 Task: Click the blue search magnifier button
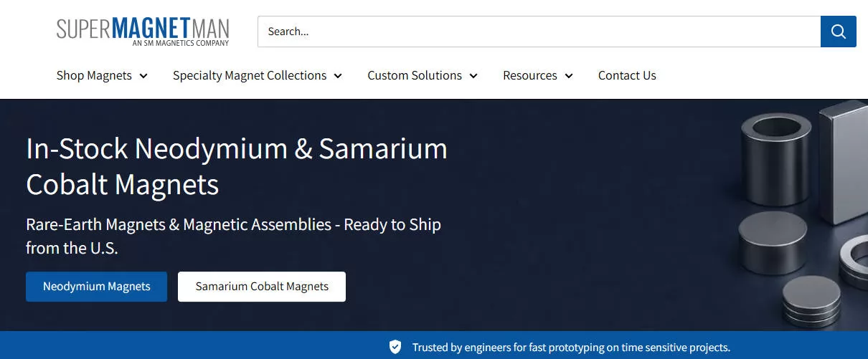click(x=838, y=32)
